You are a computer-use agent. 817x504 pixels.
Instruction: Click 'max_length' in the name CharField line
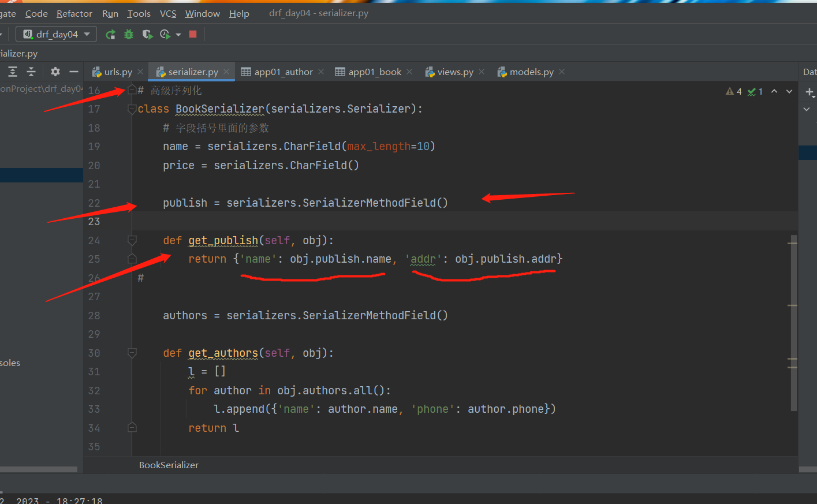point(379,146)
